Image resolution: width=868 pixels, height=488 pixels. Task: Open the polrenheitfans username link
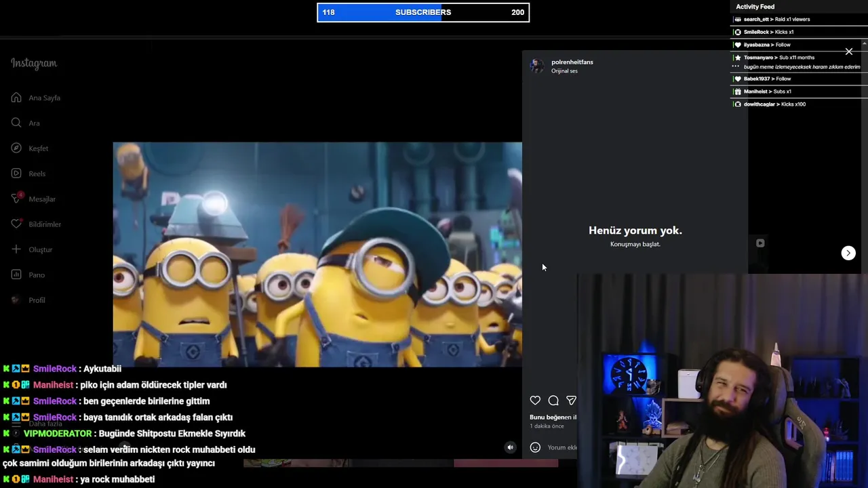(572, 62)
